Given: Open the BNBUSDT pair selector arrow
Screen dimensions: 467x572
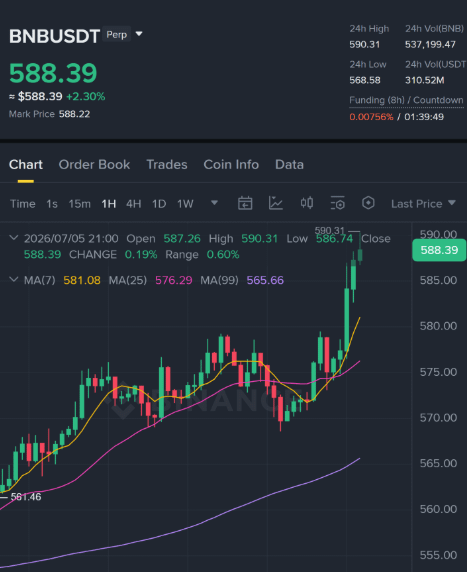Looking at the screenshot, I should click(139, 34).
